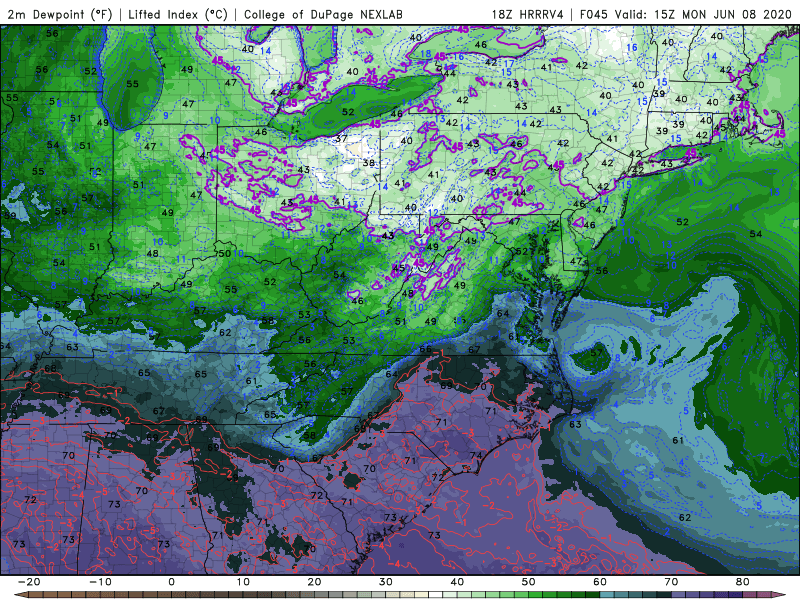
Task: Click the -20 label on the color scale
Action: point(29,582)
